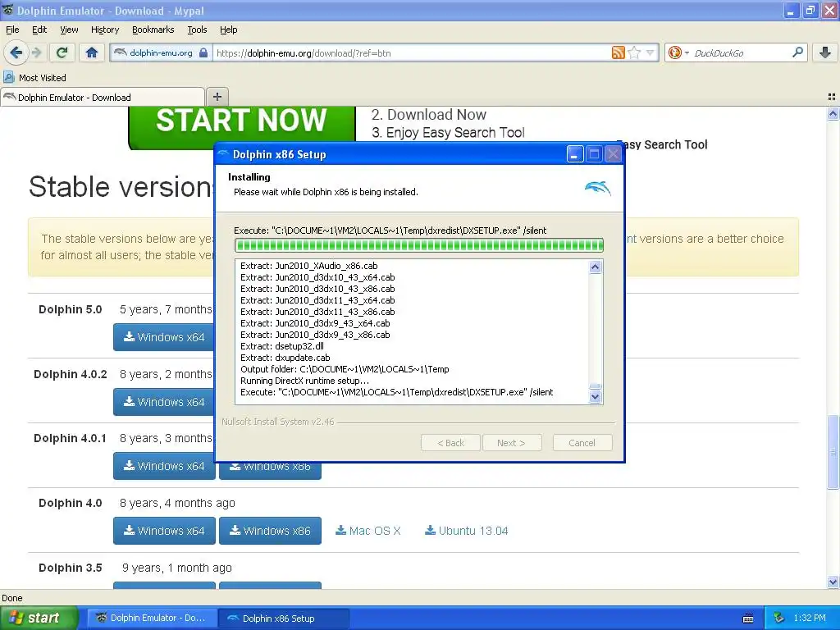The image size is (840, 630).
Task: Click dolphin-emu.org site identity label
Action: point(161,53)
